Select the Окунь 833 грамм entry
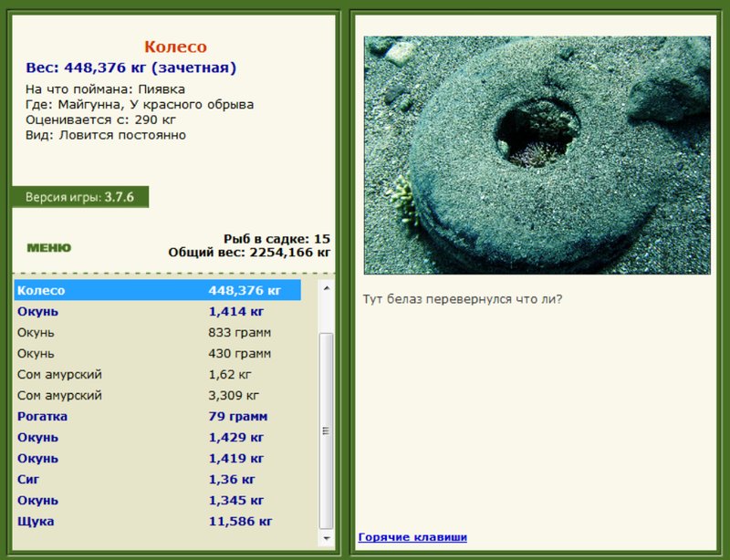730x560 pixels. coord(157,332)
